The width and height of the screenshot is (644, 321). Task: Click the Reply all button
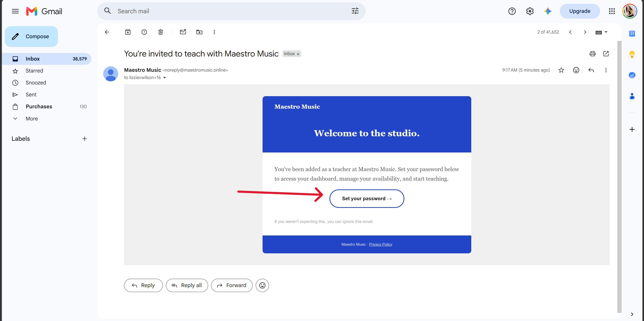(x=187, y=285)
